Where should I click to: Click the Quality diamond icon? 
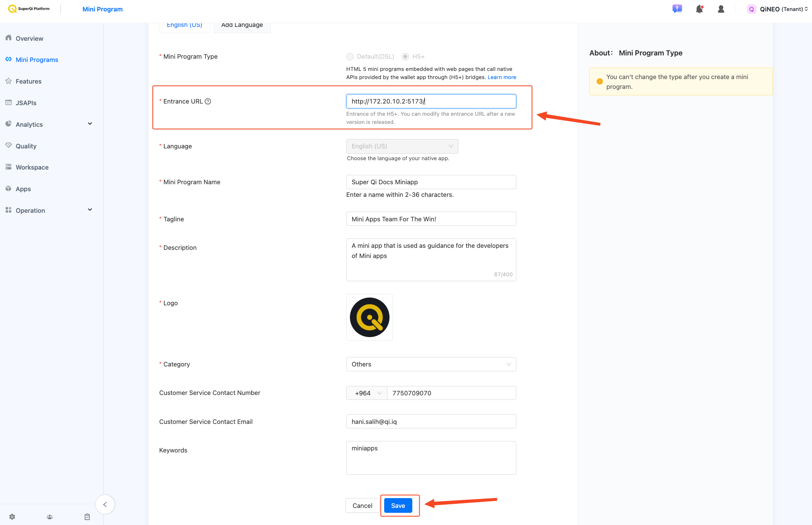click(9, 146)
